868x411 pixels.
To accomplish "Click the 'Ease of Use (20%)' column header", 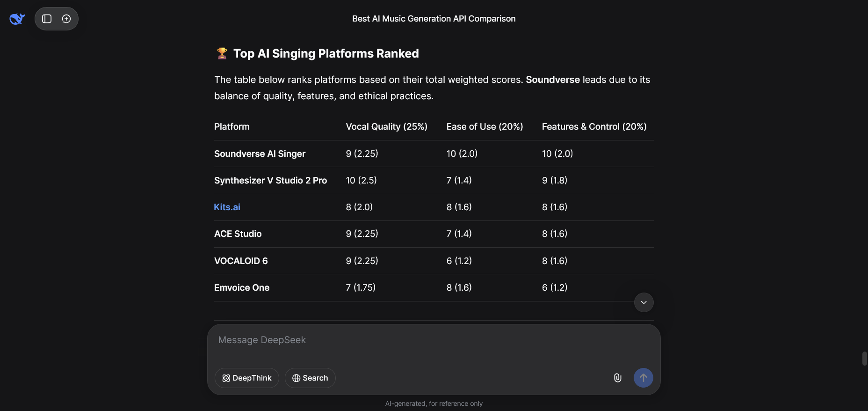I will point(485,126).
